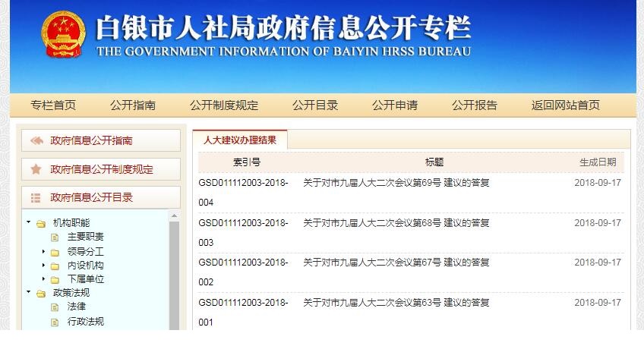Select the 人大建议办理结果 tab

coord(240,140)
